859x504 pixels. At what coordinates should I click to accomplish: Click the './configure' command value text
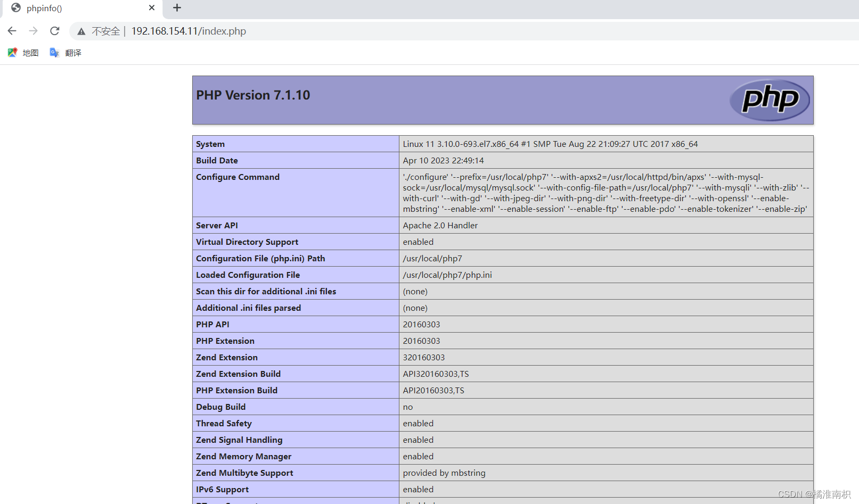(606, 193)
